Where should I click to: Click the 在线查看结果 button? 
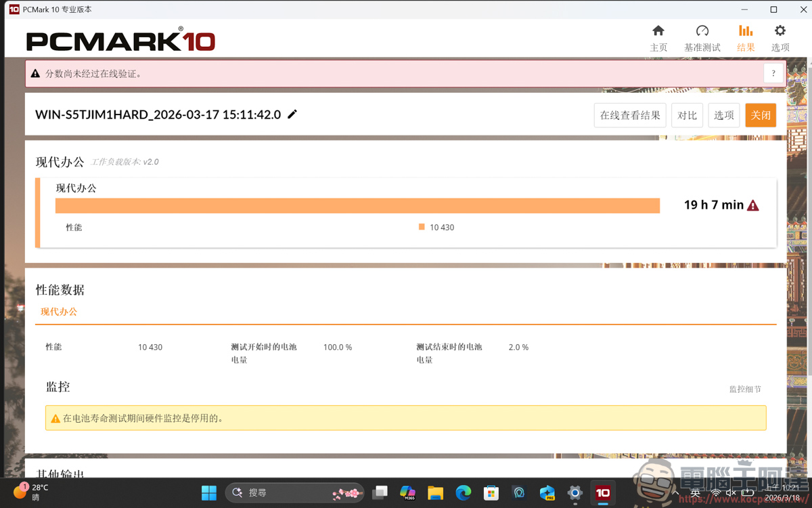click(629, 114)
